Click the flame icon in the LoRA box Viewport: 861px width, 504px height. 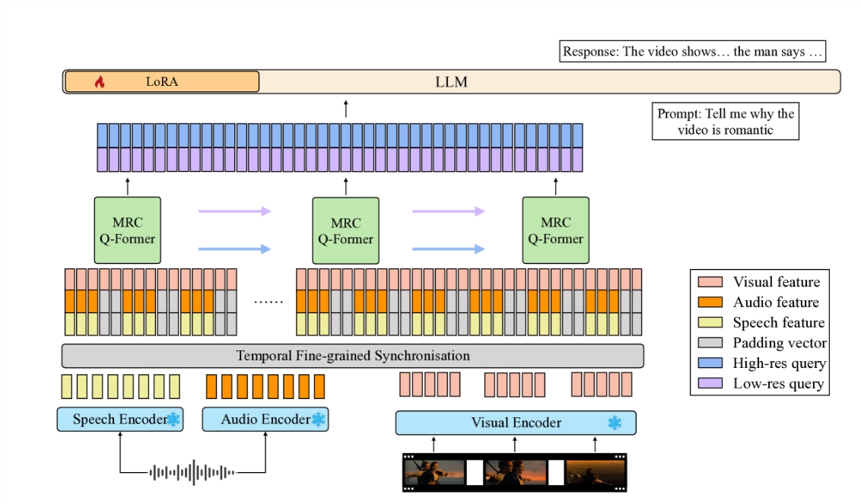click(x=99, y=82)
